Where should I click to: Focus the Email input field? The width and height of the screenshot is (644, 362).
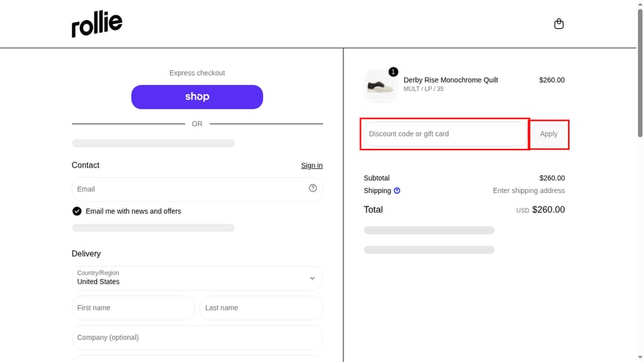click(x=197, y=189)
